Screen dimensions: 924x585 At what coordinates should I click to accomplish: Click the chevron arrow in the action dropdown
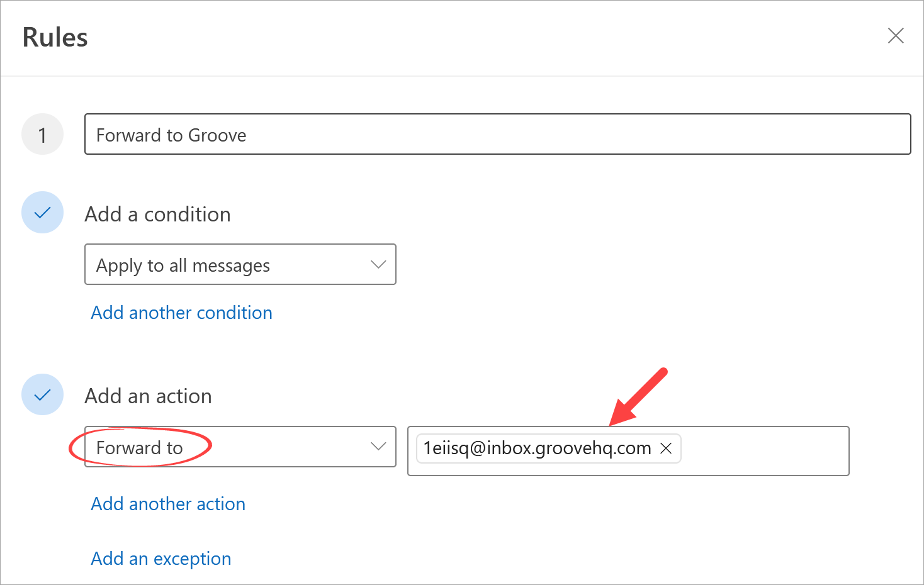coord(378,447)
